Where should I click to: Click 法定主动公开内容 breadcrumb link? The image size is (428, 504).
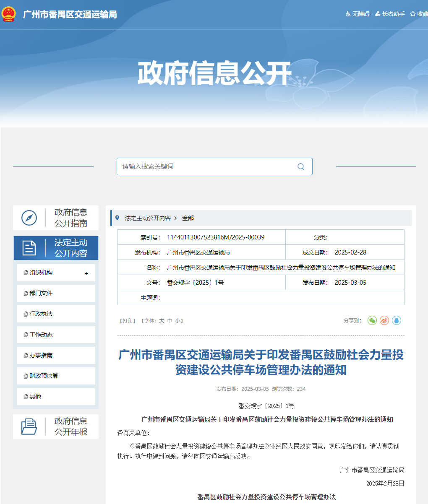(148, 218)
